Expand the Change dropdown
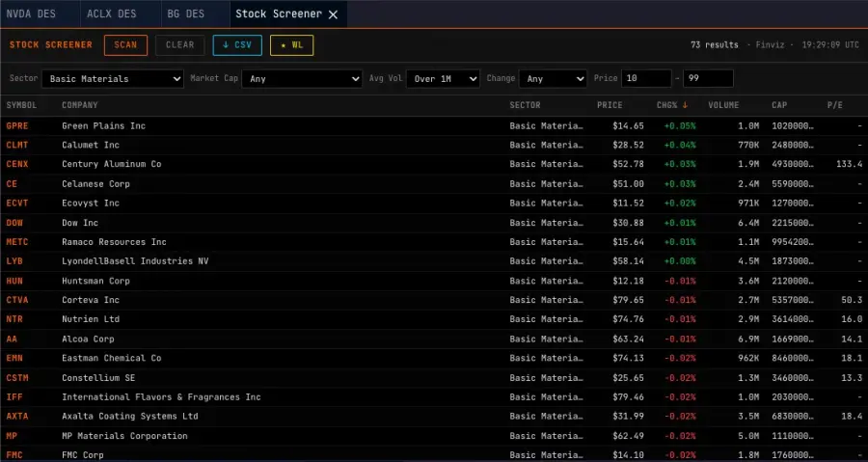 point(553,78)
